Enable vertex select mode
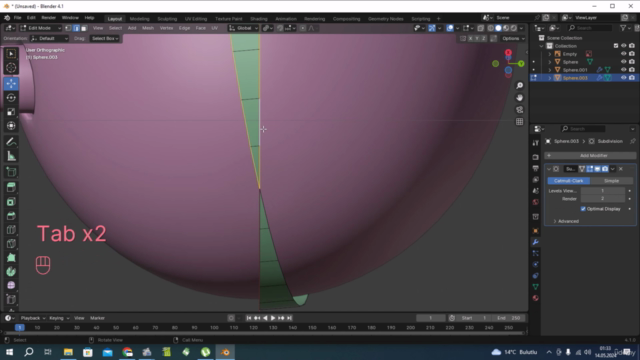Image resolution: width=640 pixels, height=360 pixels. [68, 28]
